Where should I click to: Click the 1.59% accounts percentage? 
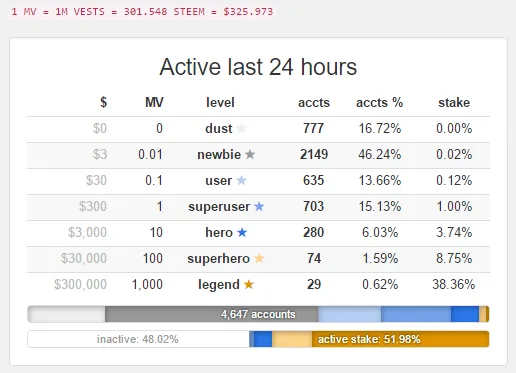(x=380, y=258)
